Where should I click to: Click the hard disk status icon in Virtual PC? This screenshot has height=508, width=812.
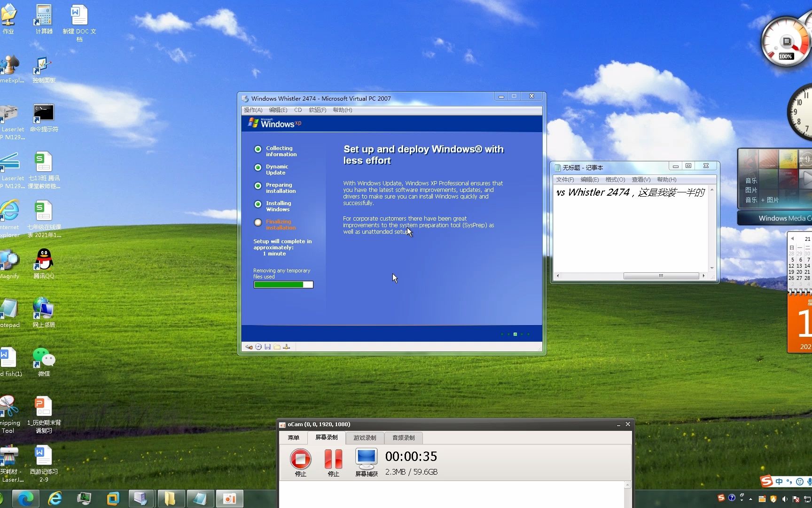249,347
